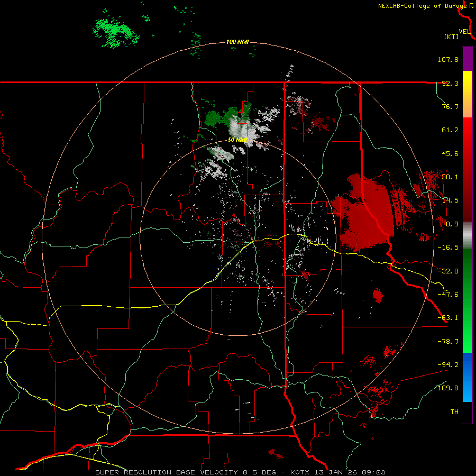Click the 50 NMI range ring label
This screenshot has width=476, height=476.
point(237,140)
